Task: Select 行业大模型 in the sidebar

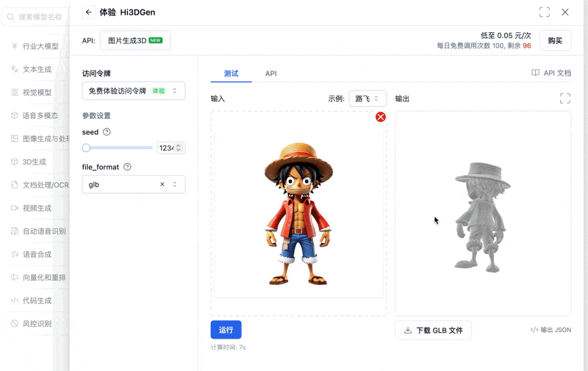Action: 35,46
